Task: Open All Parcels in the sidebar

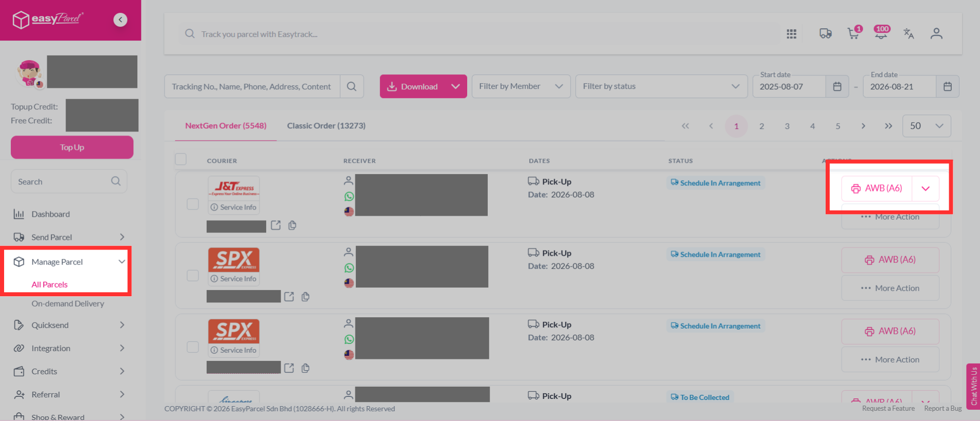Action: (50, 284)
